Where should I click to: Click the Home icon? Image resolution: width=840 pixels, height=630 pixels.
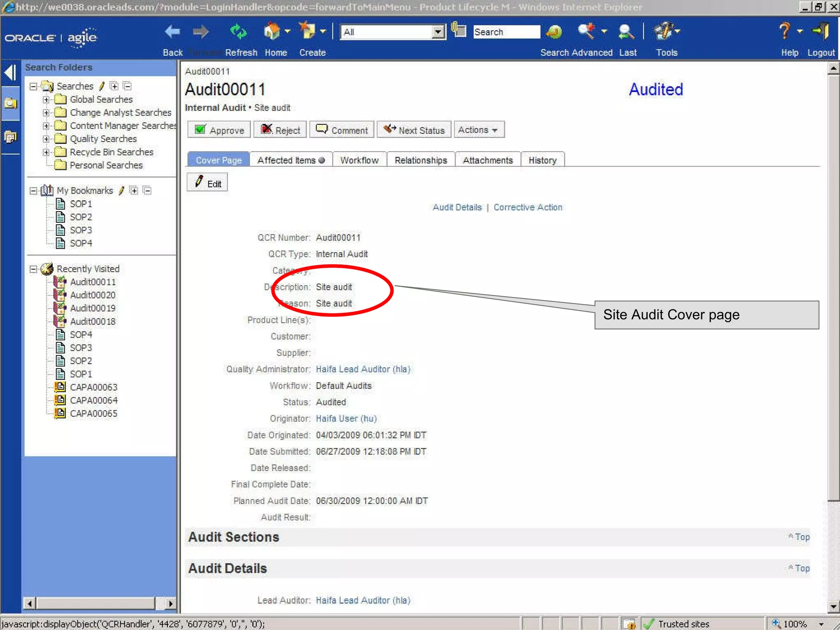tap(272, 32)
